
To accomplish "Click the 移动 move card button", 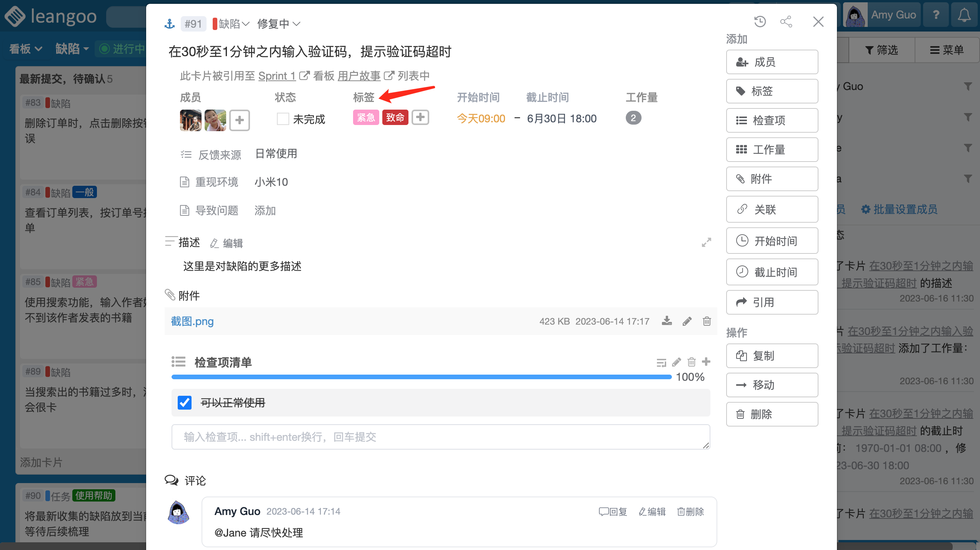I will coord(772,385).
